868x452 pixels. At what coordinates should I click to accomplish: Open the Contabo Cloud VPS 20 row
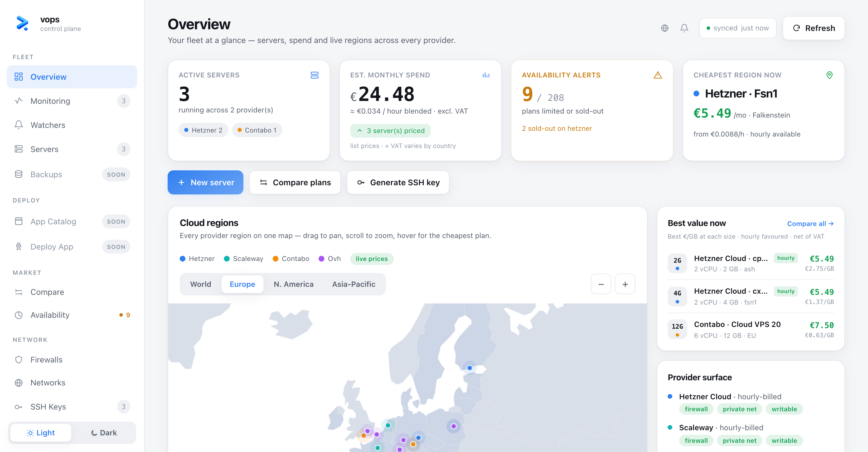[750, 330]
